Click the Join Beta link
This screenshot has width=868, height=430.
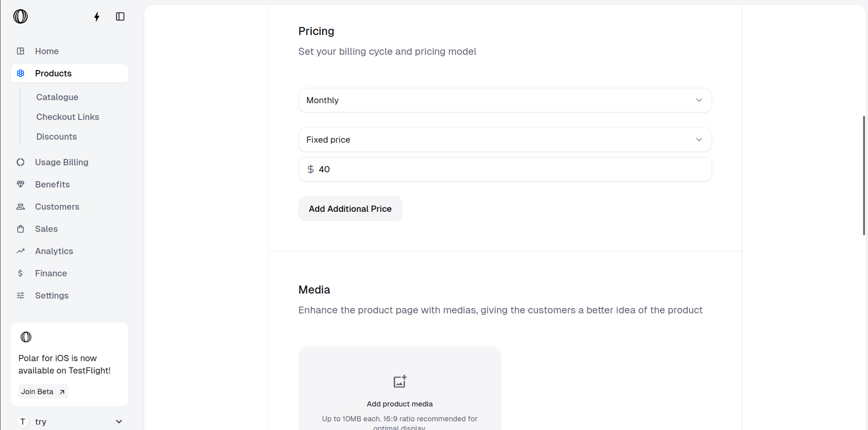[x=43, y=391]
